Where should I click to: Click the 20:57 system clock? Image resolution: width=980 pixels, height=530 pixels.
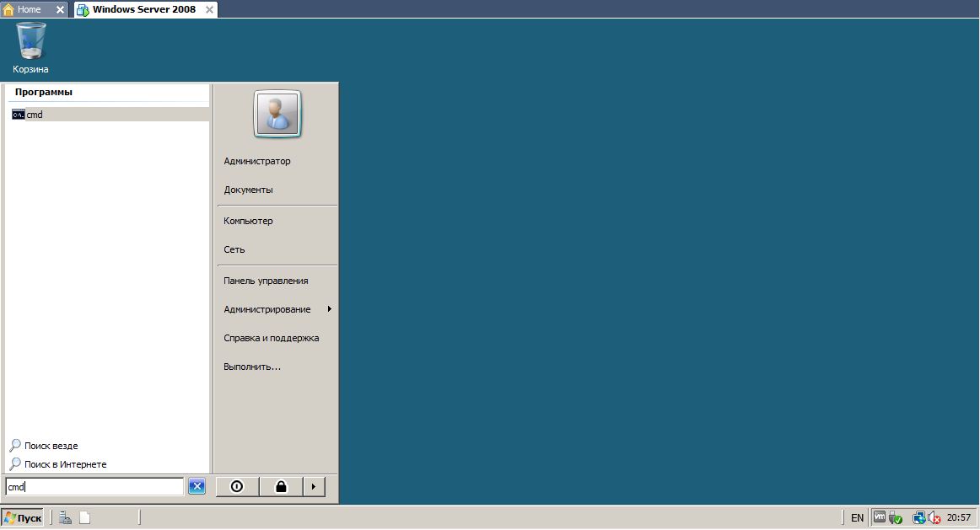tap(959, 517)
